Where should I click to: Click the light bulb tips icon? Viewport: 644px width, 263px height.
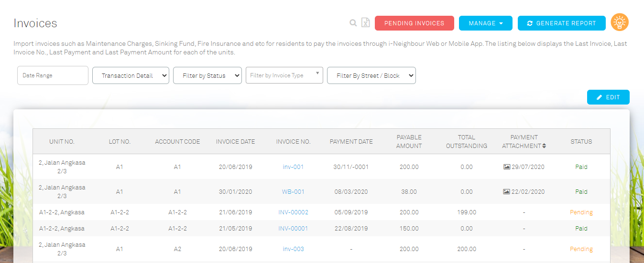point(620,22)
